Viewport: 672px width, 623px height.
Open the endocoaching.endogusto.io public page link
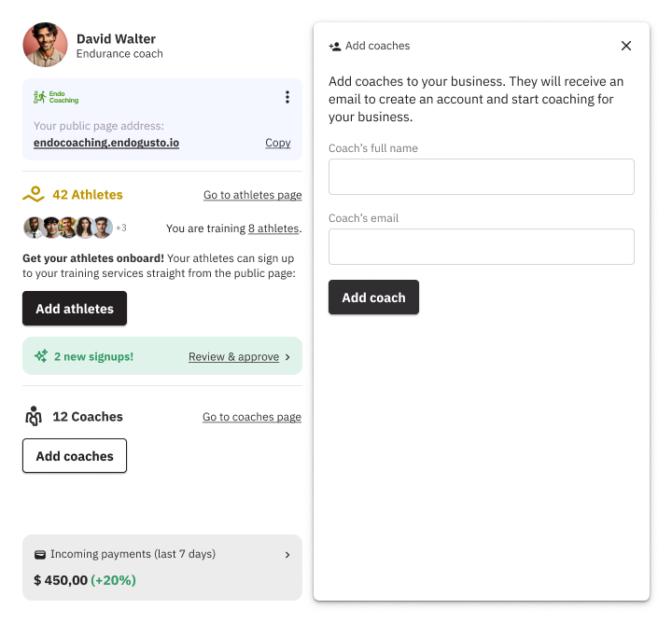106,143
